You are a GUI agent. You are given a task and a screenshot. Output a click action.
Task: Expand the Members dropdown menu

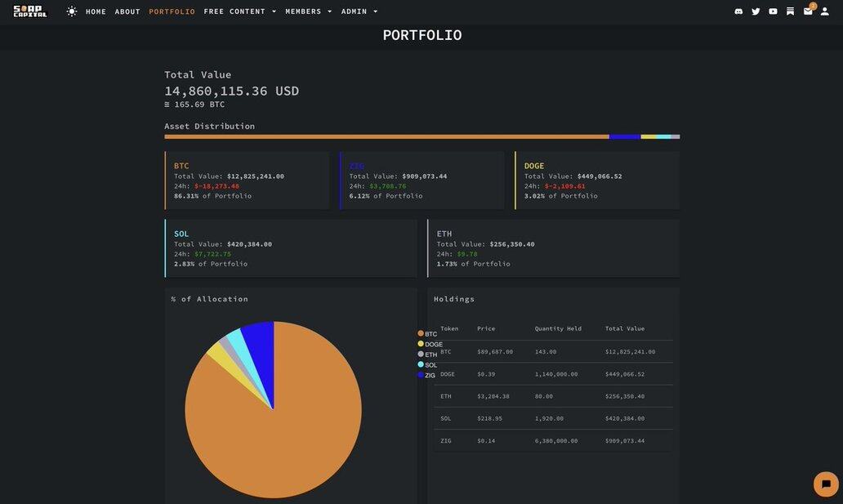(309, 11)
